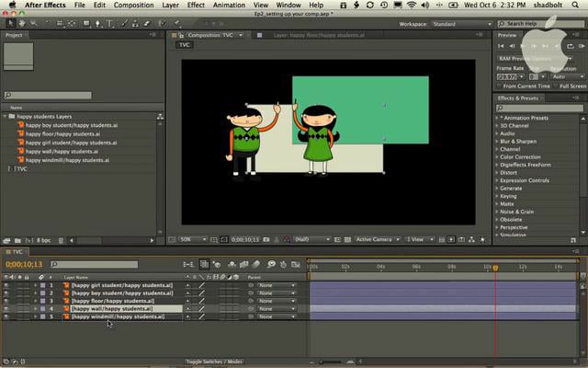Hide the happy girl student layer
The height and width of the screenshot is (368, 588).
pos(6,285)
